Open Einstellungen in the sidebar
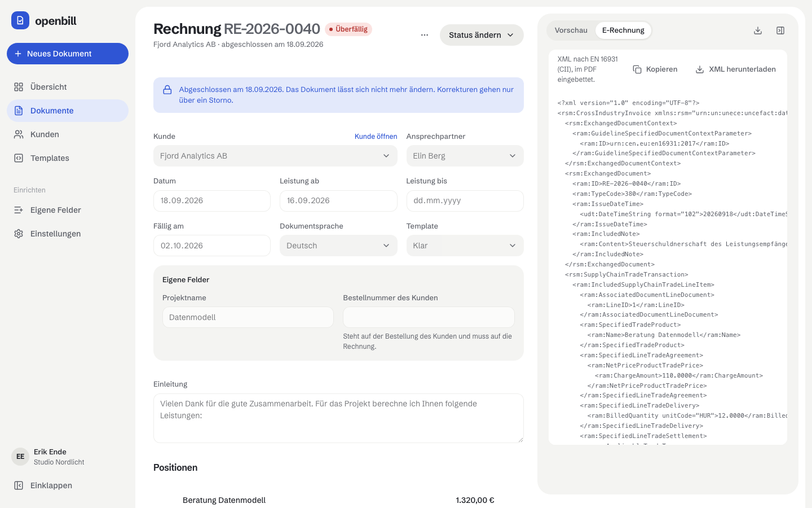The image size is (812, 508). [68, 234]
